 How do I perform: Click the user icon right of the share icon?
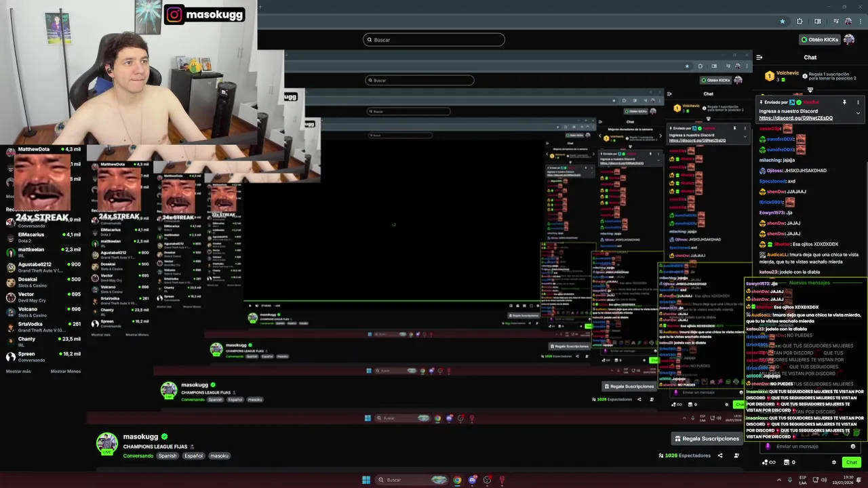point(736,455)
